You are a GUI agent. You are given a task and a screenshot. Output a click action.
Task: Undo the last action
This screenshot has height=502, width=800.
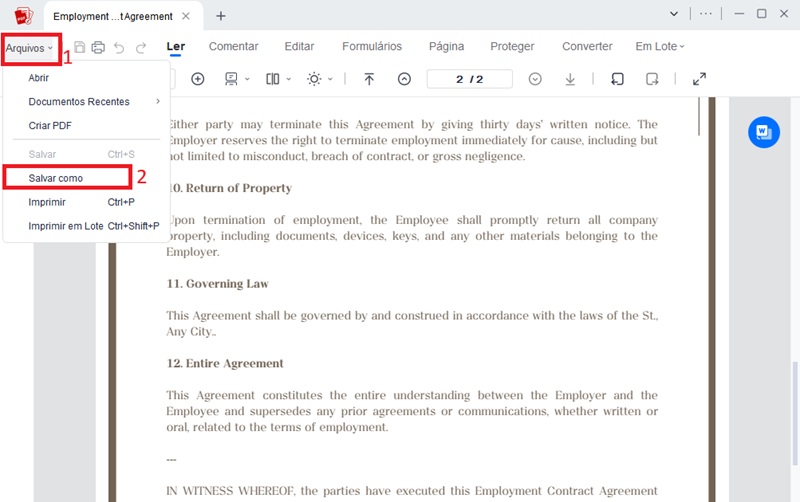point(119,48)
